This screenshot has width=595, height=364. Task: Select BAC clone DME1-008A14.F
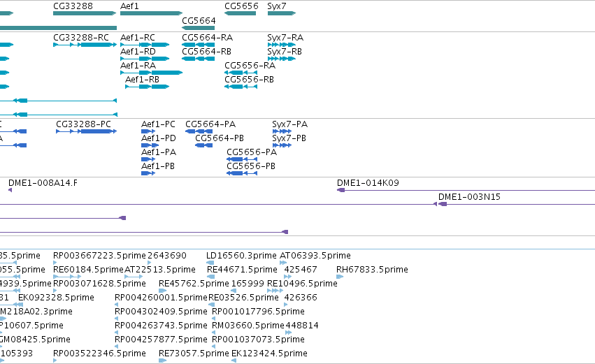pyautogui.click(x=10, y=190)
